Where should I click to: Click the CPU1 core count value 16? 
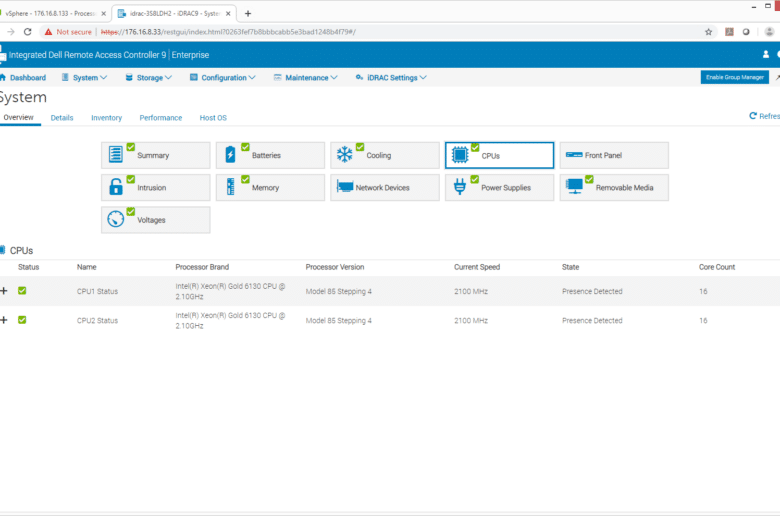(x=703, y=292)
